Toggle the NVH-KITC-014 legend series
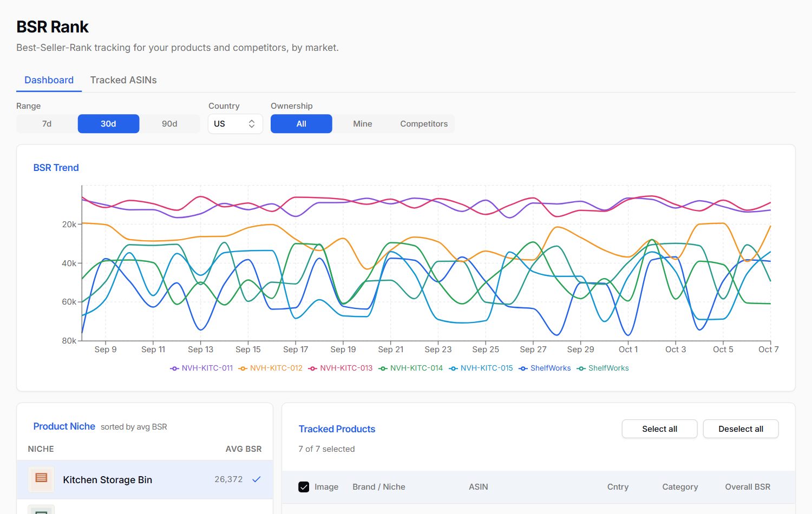The height and width of the screenshot is (514, 812). [411, 368]
